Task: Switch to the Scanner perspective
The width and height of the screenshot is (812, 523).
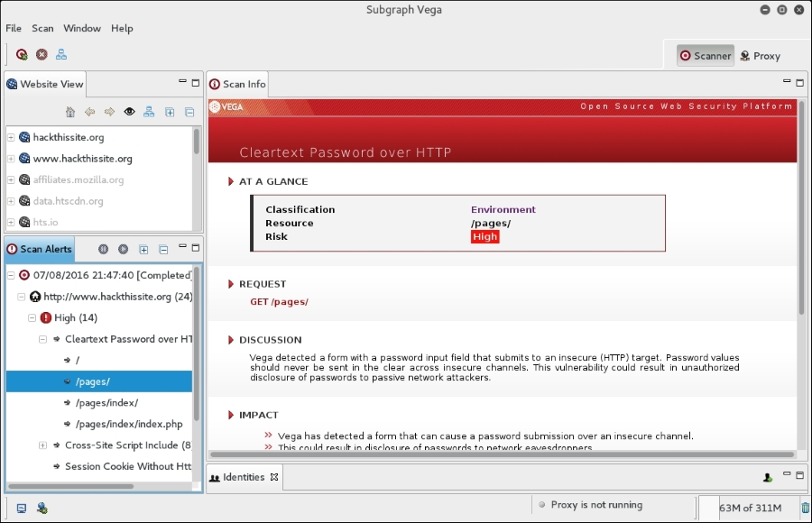Action: (706, 55)
